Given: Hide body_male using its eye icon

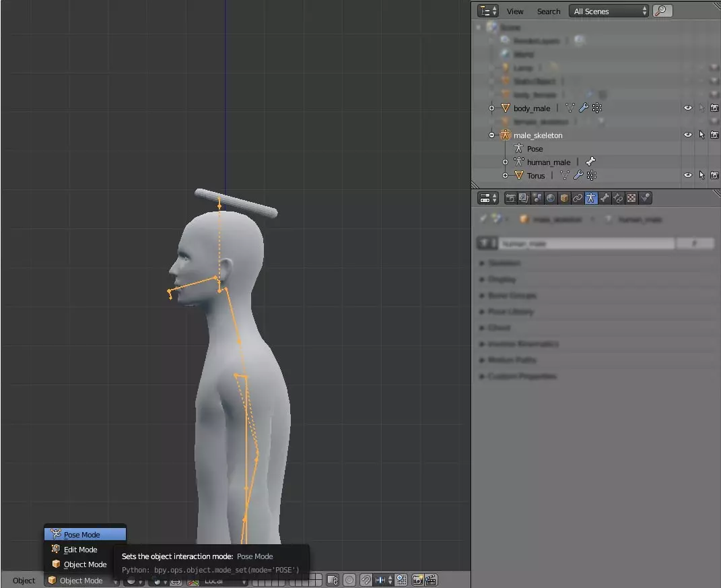Looking at the screenshot, I should click(x=687, y=108).
